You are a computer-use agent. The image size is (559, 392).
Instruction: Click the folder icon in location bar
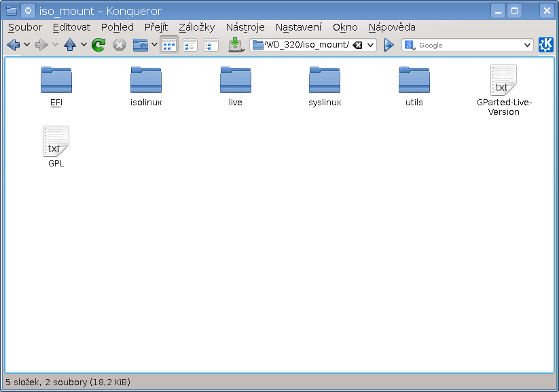tap(257, 45)
